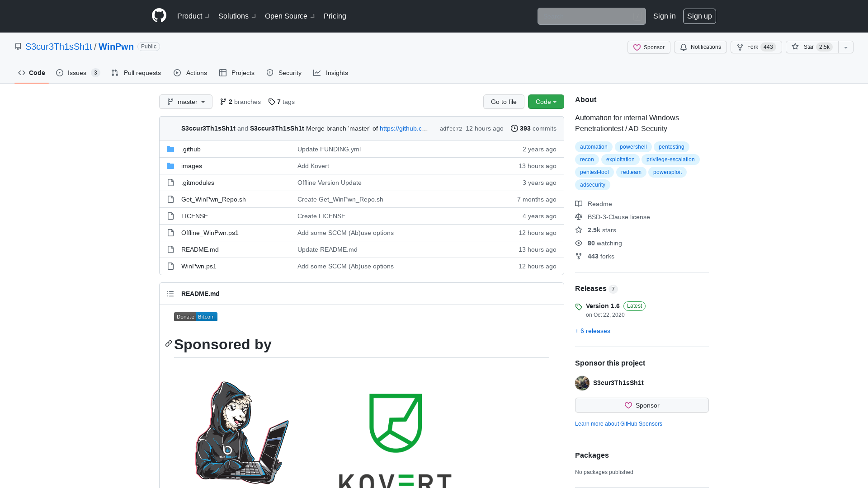Click the S3cur3Th1sSh1t sponsor avatar

tap(582, 383)
